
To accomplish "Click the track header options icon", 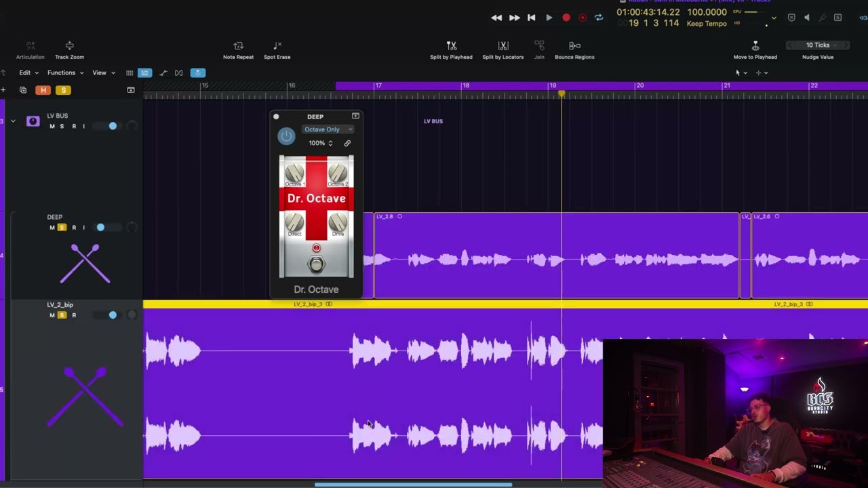I will coord(131,90).
